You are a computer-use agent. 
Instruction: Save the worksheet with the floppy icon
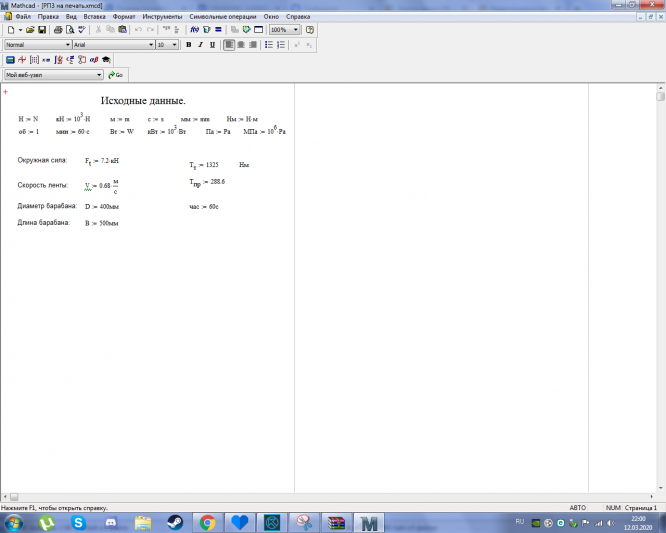click(x=42, y=30)
